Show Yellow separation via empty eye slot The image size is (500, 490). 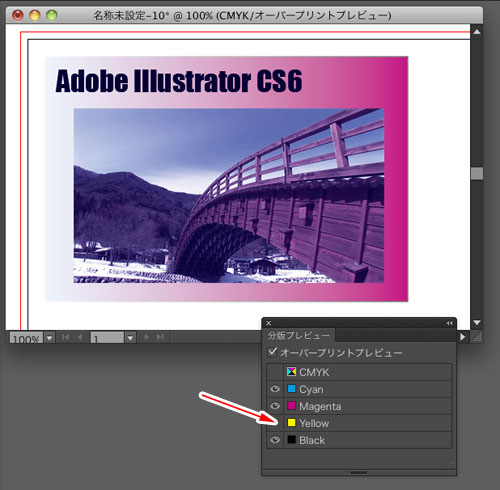pyautogui.click(x=275, y=423)
